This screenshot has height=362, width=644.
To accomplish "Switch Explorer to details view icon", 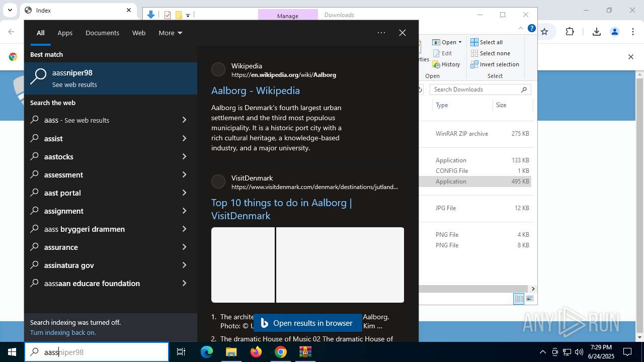I will (x=519, y=299).
